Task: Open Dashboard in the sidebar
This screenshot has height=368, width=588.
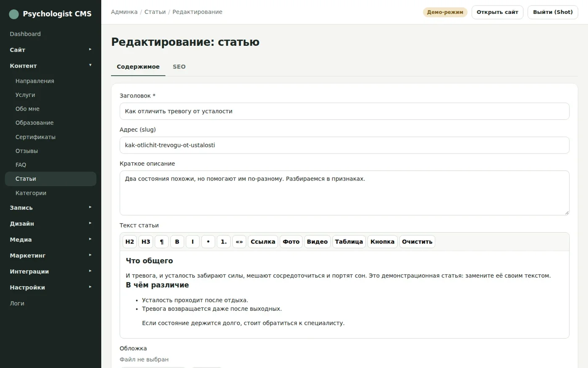Action: point(50,34)
